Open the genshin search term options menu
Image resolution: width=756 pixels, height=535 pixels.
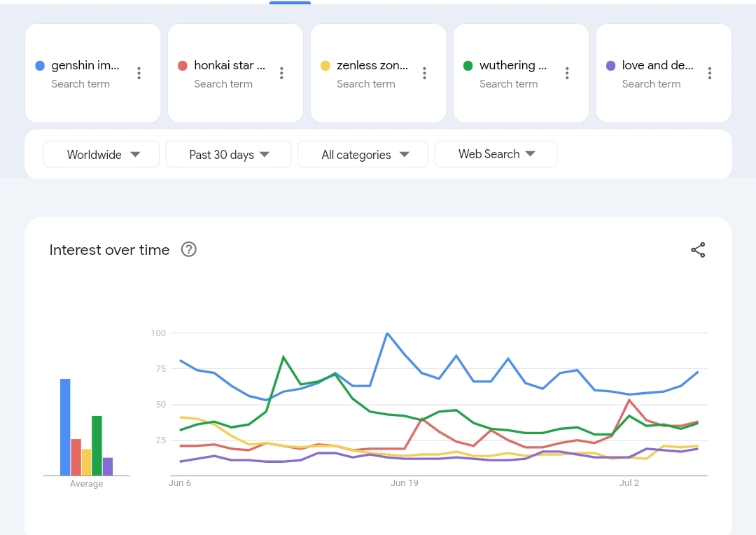coord(139,74)
